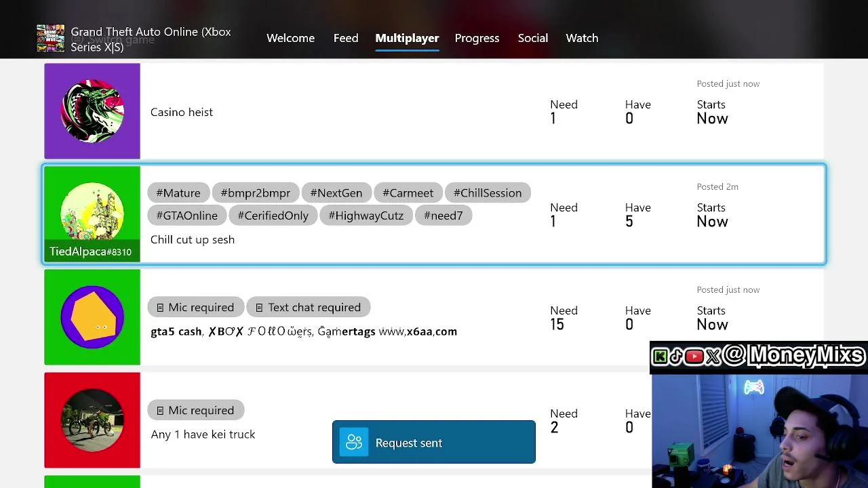Select the #CerifiedOnly tag
The image size is (868, 488).
(x=273, y=216)
